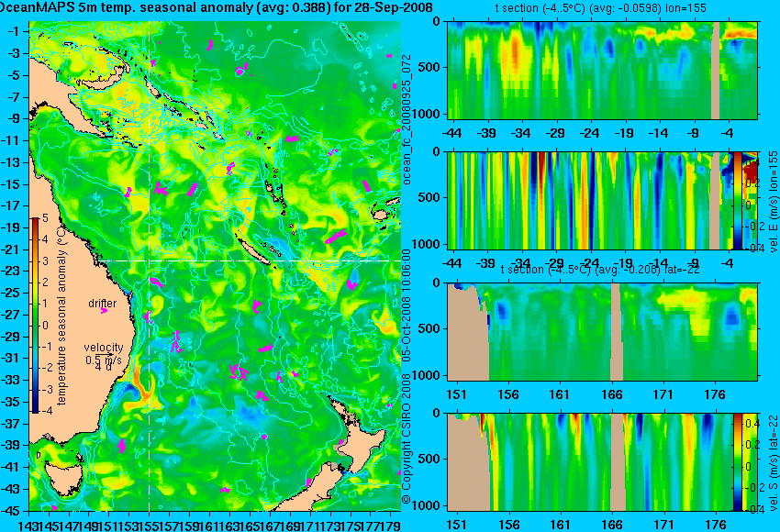The image size is (780, 532).
Task: Click 't section' title for lat=-22
Action: [x=600, y=270]
